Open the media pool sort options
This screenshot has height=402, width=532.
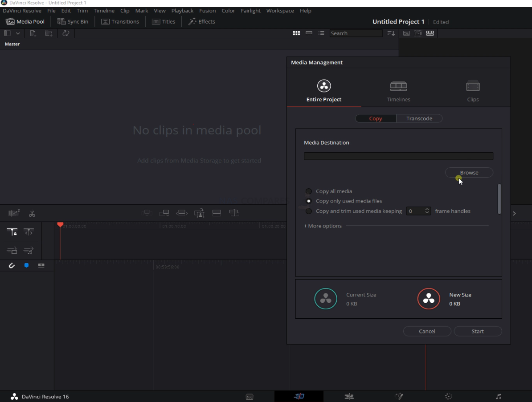391,33
